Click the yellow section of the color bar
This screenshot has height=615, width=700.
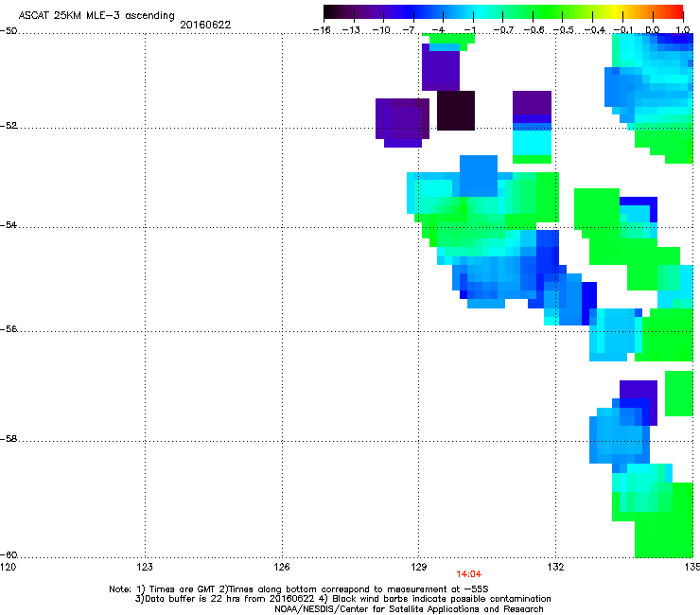[x=616, y=11]
